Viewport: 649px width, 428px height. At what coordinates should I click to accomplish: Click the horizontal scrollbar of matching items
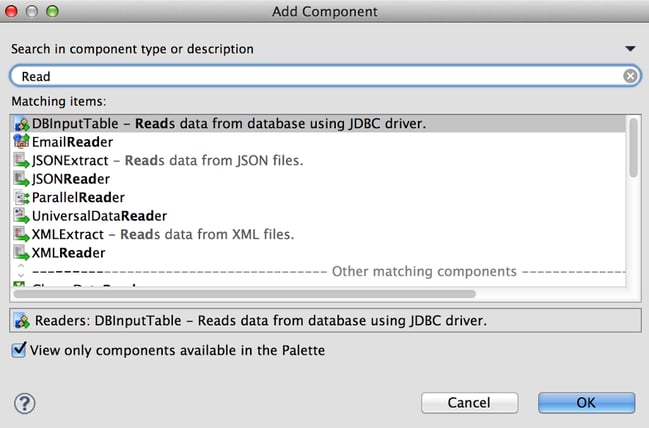coord(245,294)
